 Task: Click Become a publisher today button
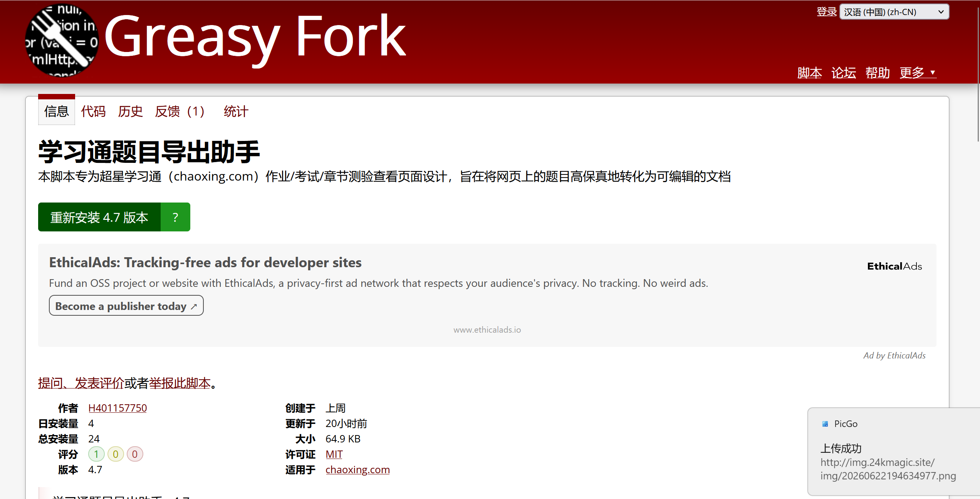(x=126, y=306)
